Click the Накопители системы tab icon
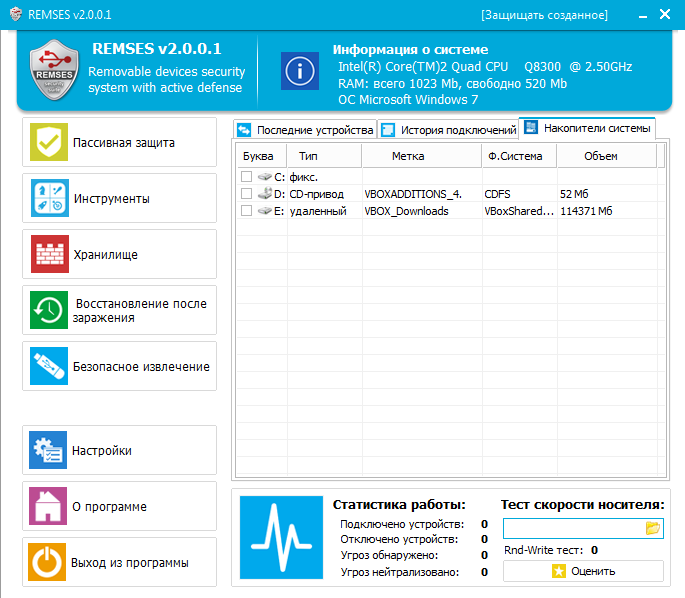Viewport: 685px width, 598px height. point(531,128)
